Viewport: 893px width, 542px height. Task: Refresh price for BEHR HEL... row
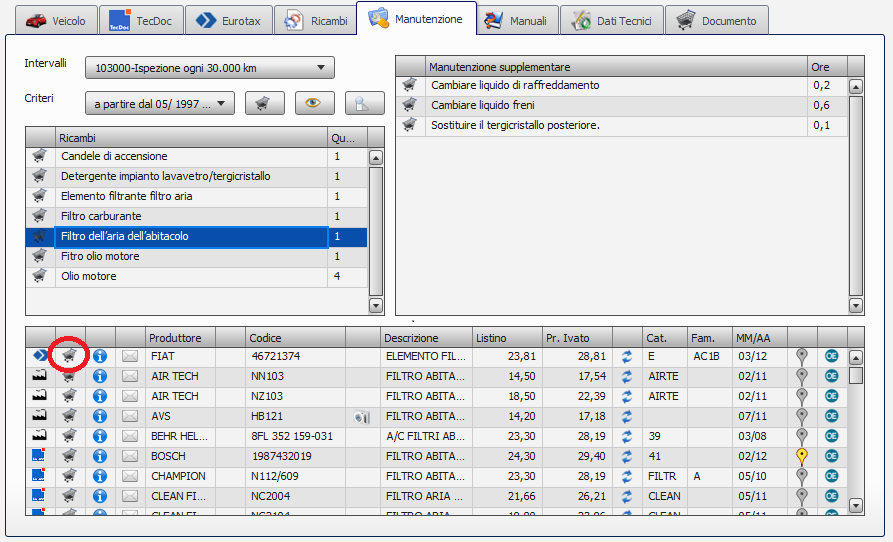click(627, 436)
